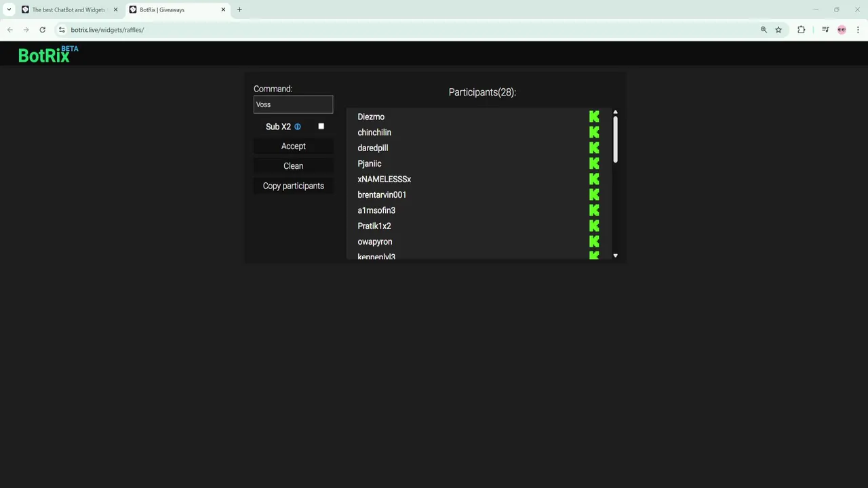Close the BotRix | Giveaways tab

[223, 9]
